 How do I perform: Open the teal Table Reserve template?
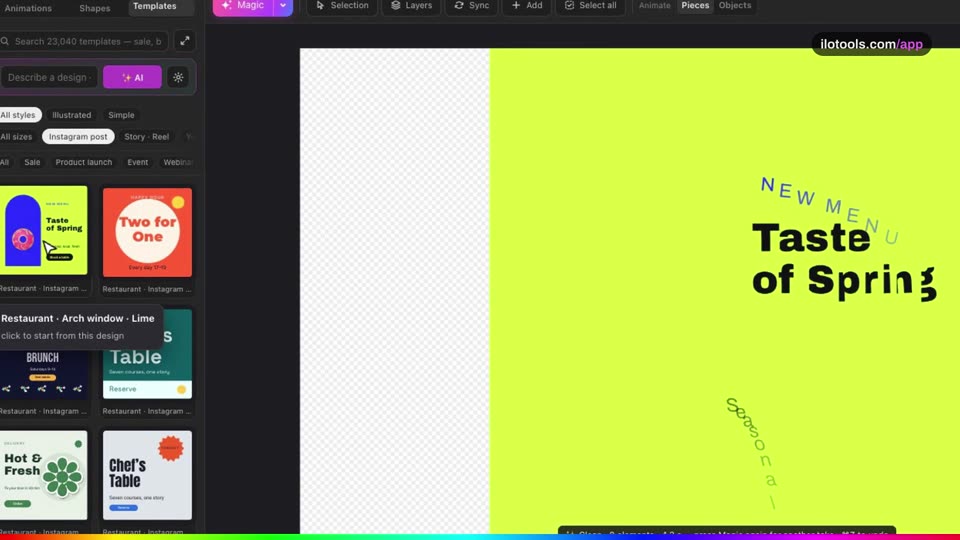point(147,354)
